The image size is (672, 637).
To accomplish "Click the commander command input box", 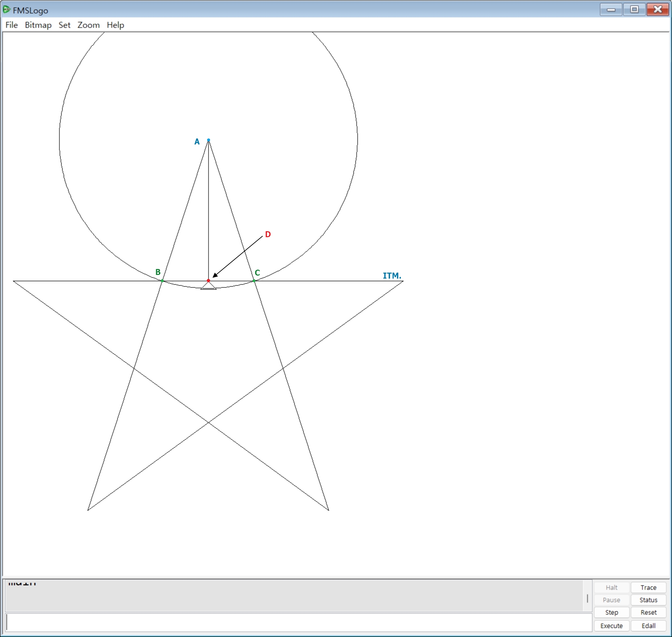I will pyautogui.click(x=299, y=622).
